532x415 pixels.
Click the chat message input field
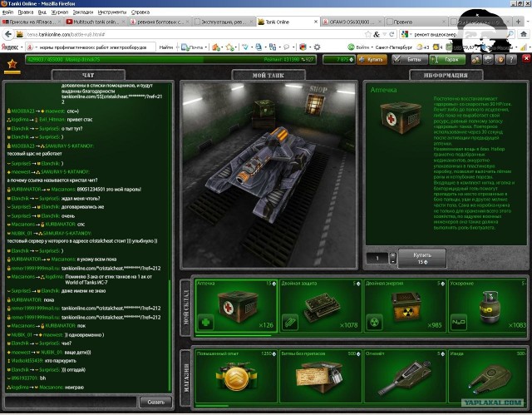point(71,402)
